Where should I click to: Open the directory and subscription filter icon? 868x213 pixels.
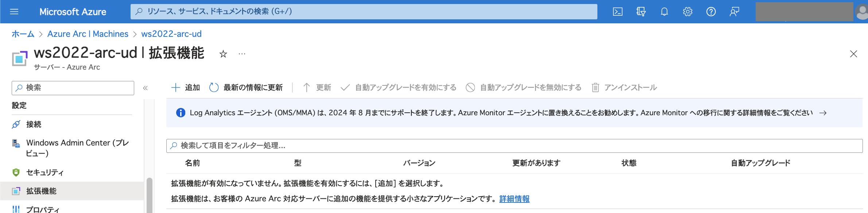point(641,12)
